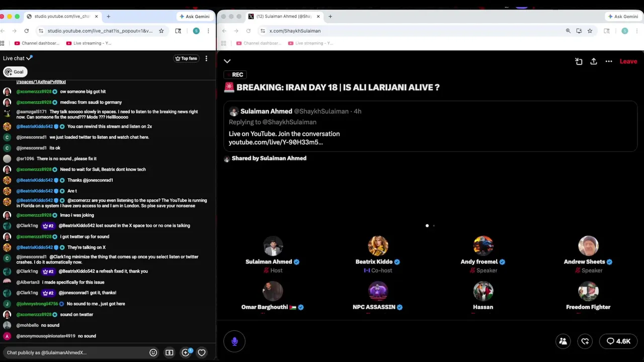Image resolution: width=644 pixels, height=362 pixels.
Task: Open Chrome three-dot menu in live chat window
Action: (208, 31)
